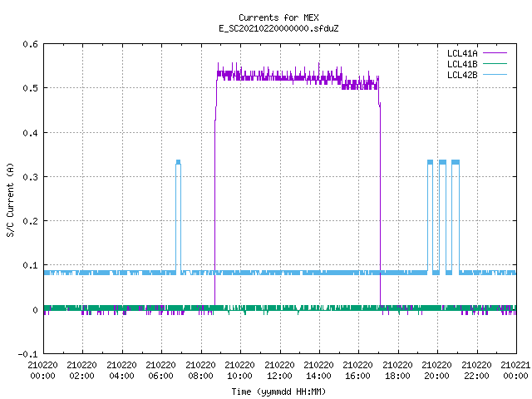Click the 210220 10:00 time tick label
532x399 pixels.
240,370
